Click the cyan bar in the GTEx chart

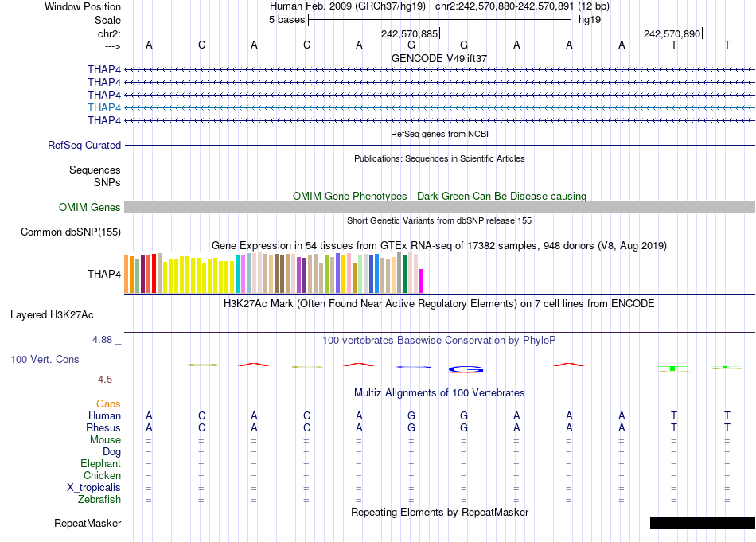click(x=238, y=275)
